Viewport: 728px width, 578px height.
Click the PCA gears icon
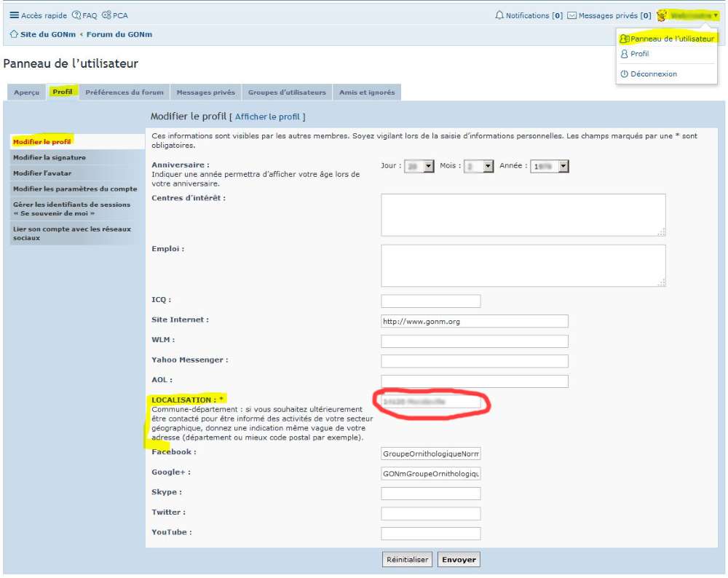tap(107, 15)
